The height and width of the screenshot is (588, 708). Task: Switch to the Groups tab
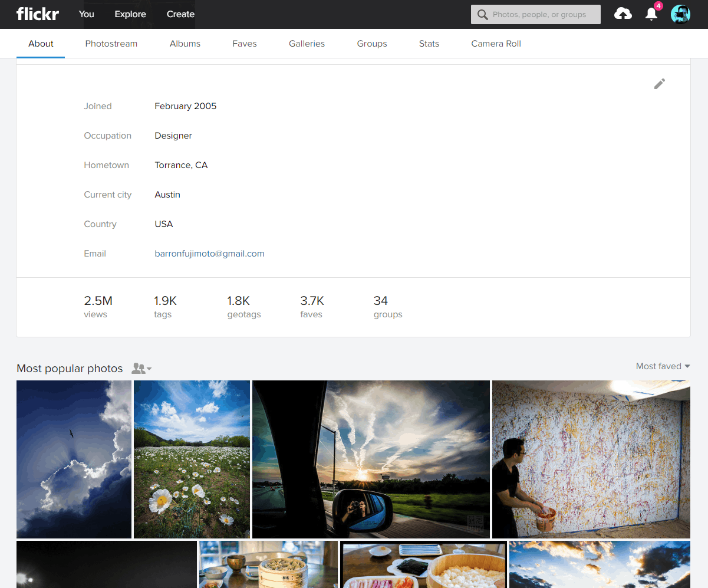[x=372, y=44]
